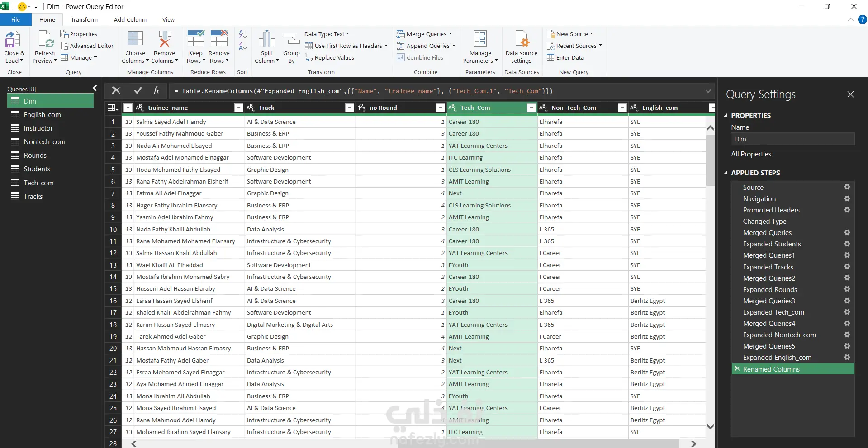Open settings gear for Merged Queries step

click(847, 232)
